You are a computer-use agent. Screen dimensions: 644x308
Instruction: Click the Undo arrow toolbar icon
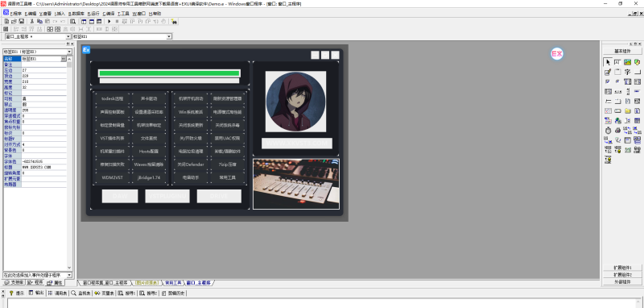click(x=56, y=22)
